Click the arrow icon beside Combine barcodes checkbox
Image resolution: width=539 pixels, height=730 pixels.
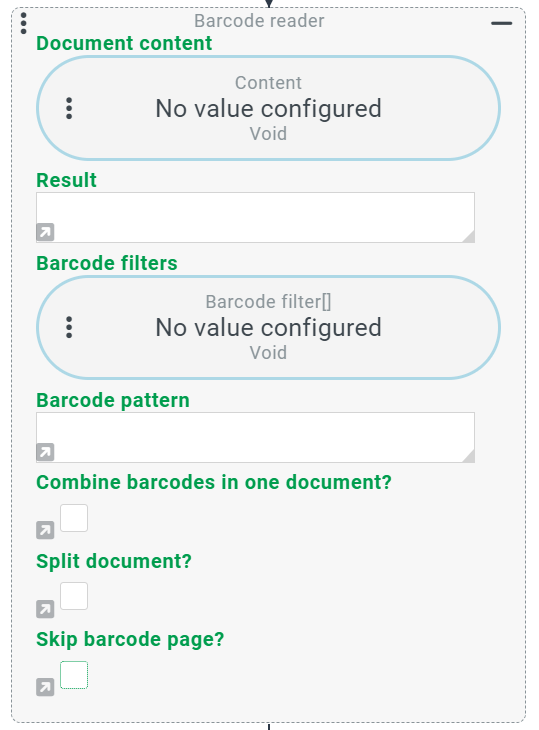(45, 530)
